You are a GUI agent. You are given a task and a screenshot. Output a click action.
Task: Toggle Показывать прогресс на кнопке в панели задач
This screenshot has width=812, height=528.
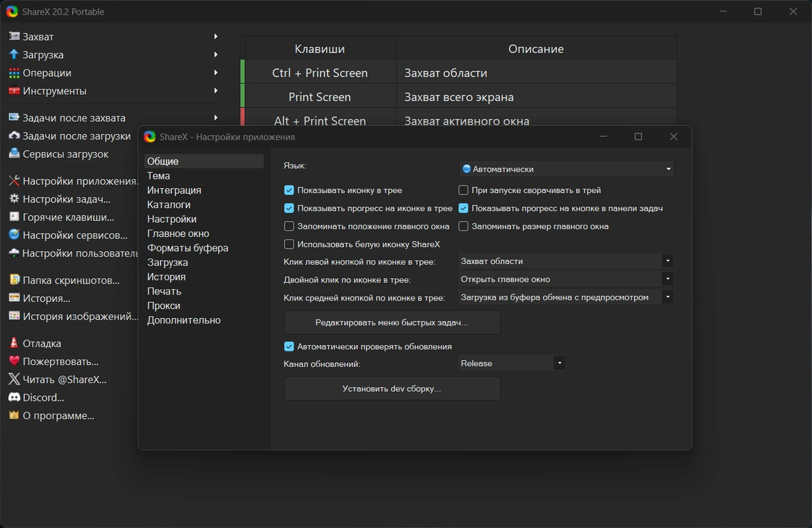tap(464, 208)
